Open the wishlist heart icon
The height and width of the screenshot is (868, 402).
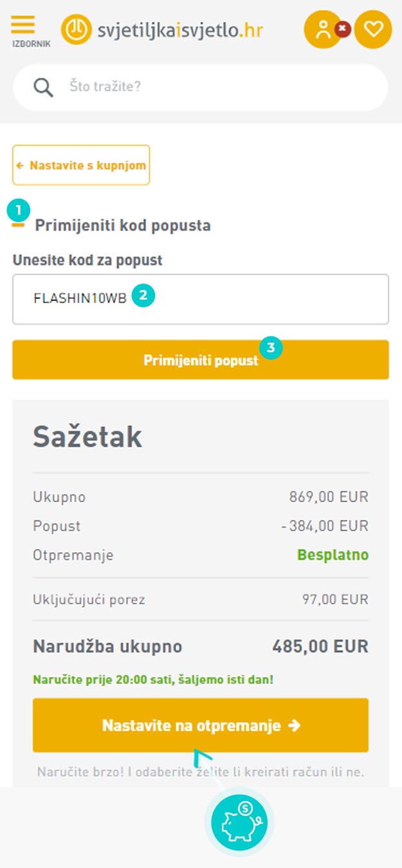(373, 29)
